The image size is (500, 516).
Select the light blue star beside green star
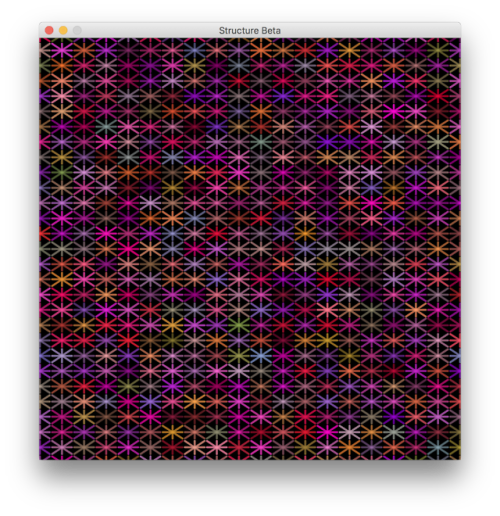[x=261, y=355]
